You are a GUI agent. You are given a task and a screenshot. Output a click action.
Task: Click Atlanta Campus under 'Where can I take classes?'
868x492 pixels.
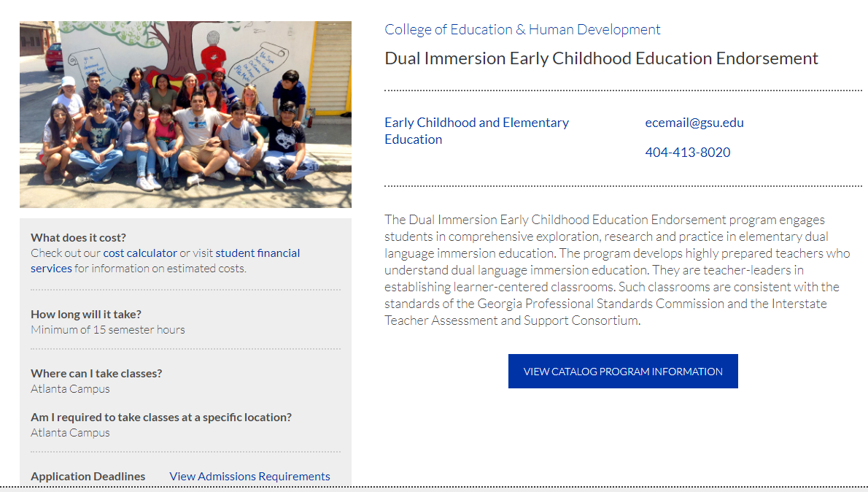70,389
